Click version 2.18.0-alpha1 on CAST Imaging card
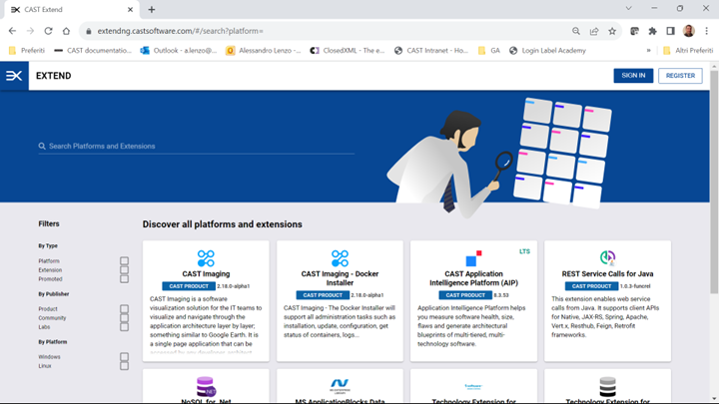719x404 pixels. pyautogui.click(x=233, y=286)
